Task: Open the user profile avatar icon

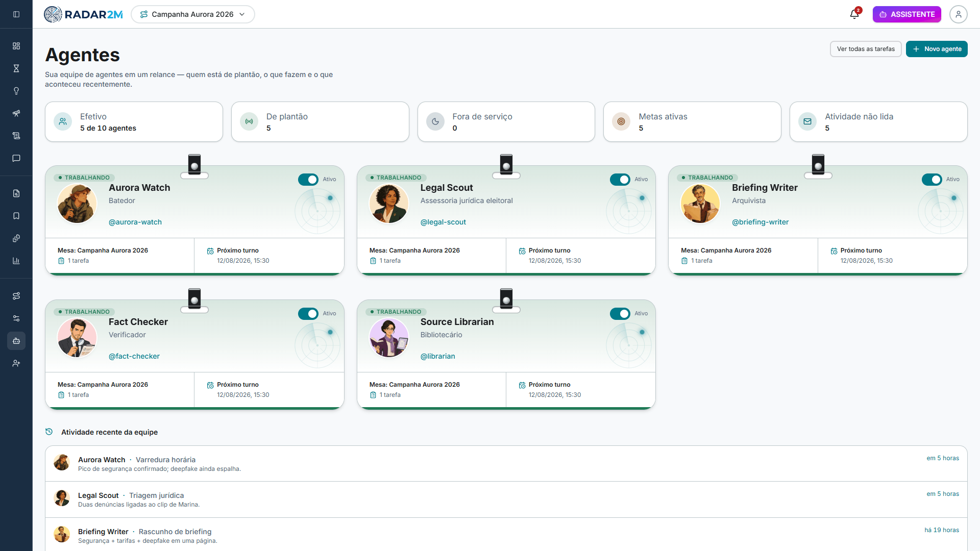Action: click(959, 14)
